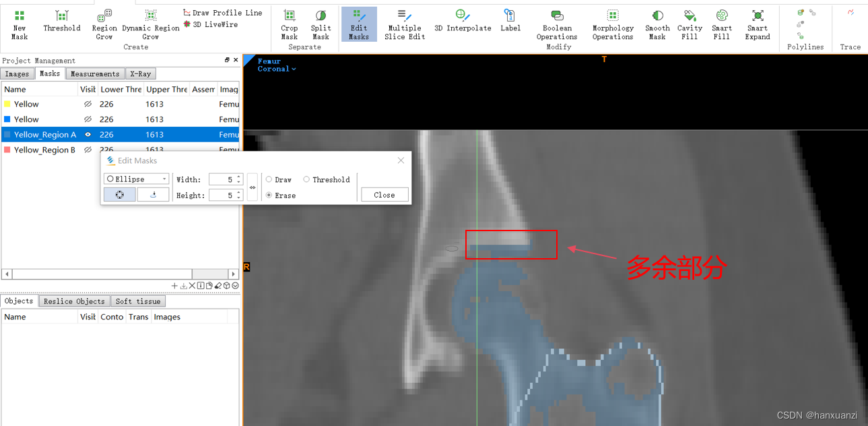Click the Trace polyline icon
The width and height of the screenshot is (868, 426).
(x=850, y=12)
